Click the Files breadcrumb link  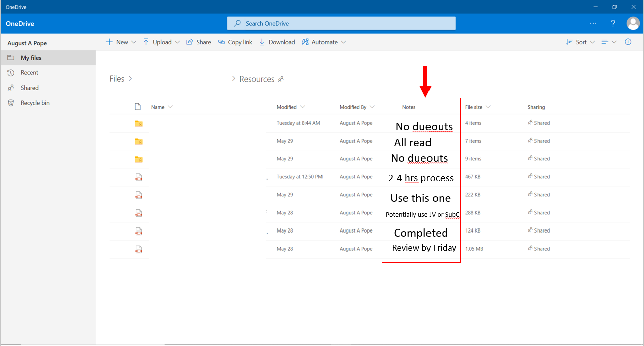point(116,79)
